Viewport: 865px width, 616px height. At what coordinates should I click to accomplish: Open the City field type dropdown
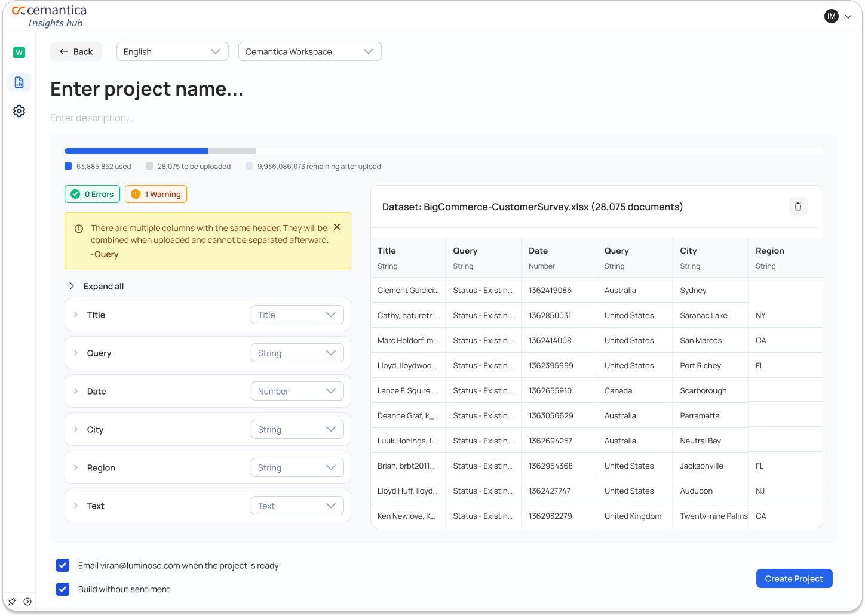297,429
